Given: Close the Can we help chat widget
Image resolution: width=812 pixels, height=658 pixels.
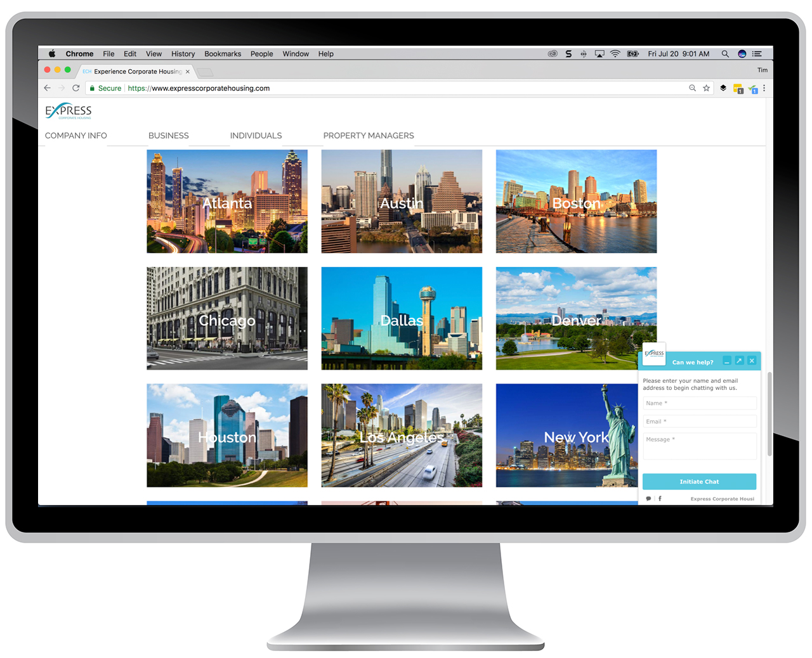Looking at the screenshot, I should [752, 361].
